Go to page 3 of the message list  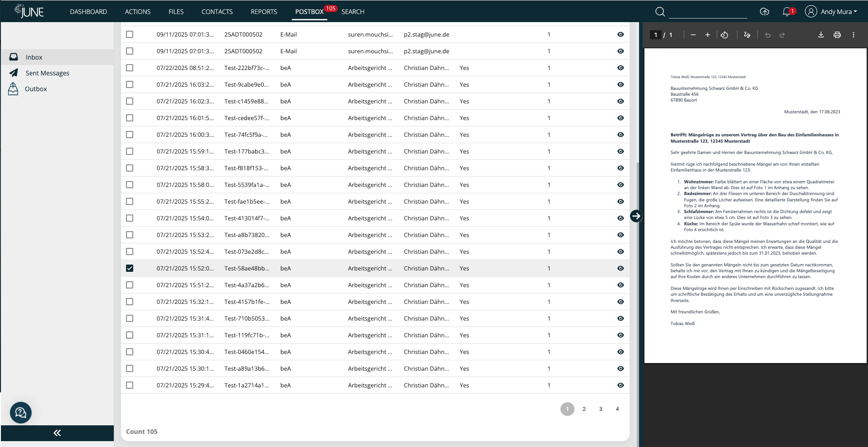pos(600,409)
